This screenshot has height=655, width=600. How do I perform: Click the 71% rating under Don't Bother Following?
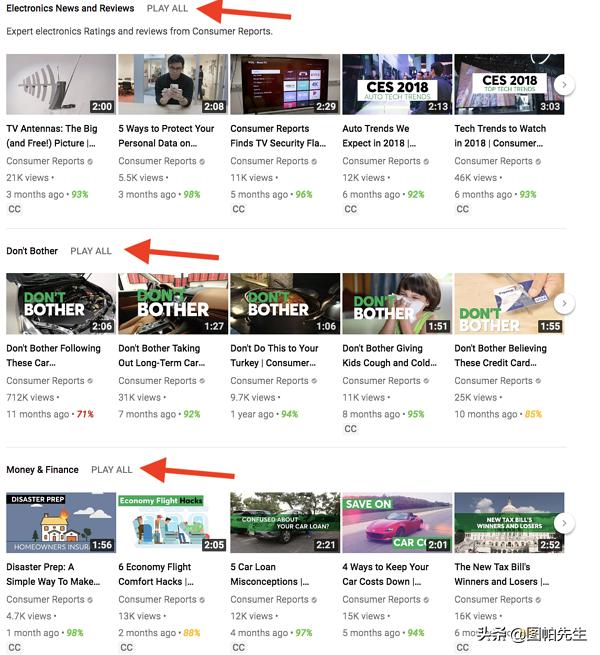tap(85, 414)
